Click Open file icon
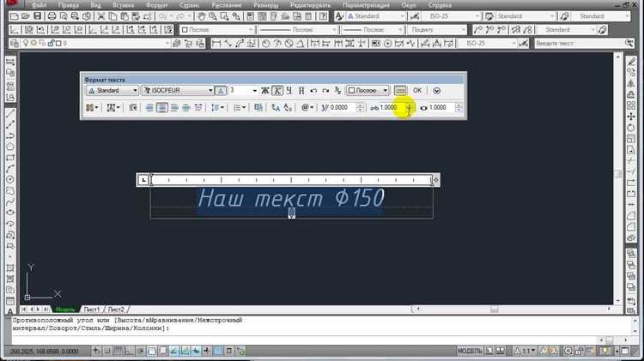The height and width of the screenshot is (361, 644). pyautogui.click(x=26, y=16)
